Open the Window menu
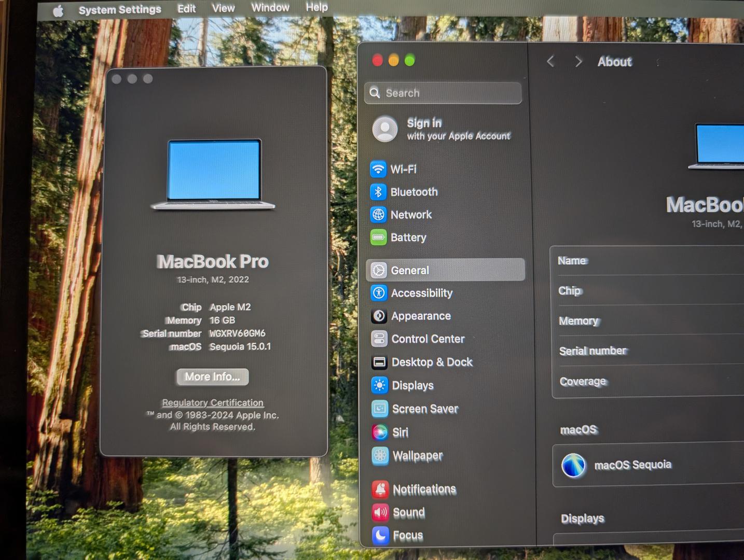The height and width of the screenshot is (560, 744). (x=270, y=7)
